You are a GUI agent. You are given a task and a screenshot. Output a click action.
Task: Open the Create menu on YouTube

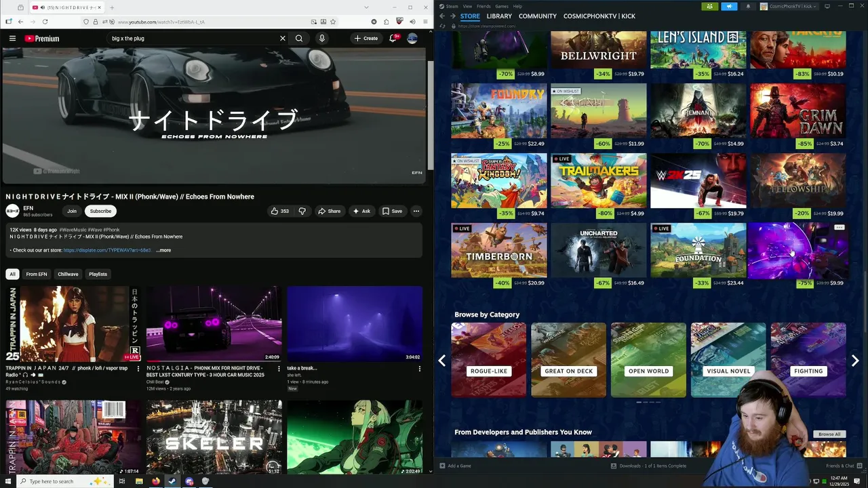coord(366,39)
